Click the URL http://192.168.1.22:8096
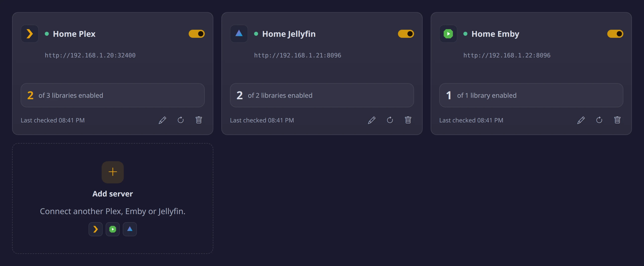 (x=507, y=55)
